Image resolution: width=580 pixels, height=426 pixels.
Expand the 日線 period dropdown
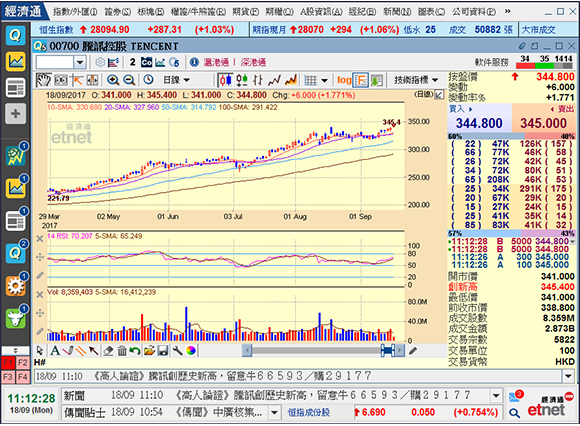pos(176,80)
